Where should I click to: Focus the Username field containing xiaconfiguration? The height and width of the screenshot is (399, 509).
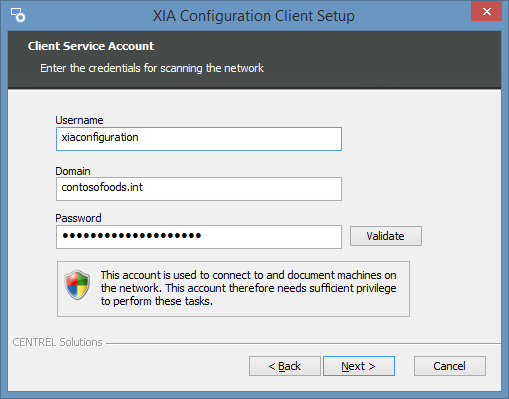pos(199,139)
